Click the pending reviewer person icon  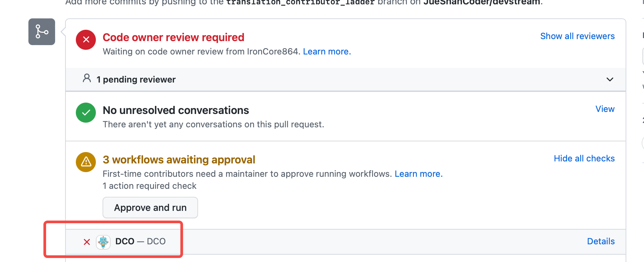click(x=87, y=78)
